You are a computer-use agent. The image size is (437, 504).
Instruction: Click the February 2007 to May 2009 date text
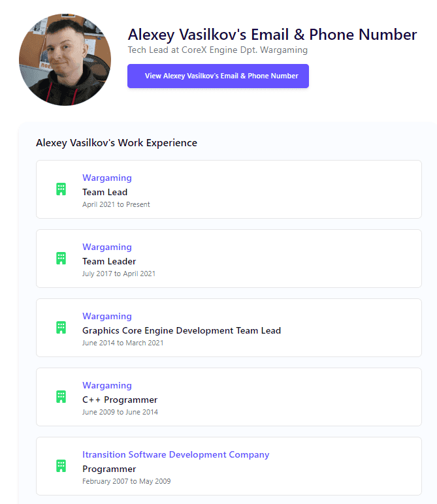(127, 482)
